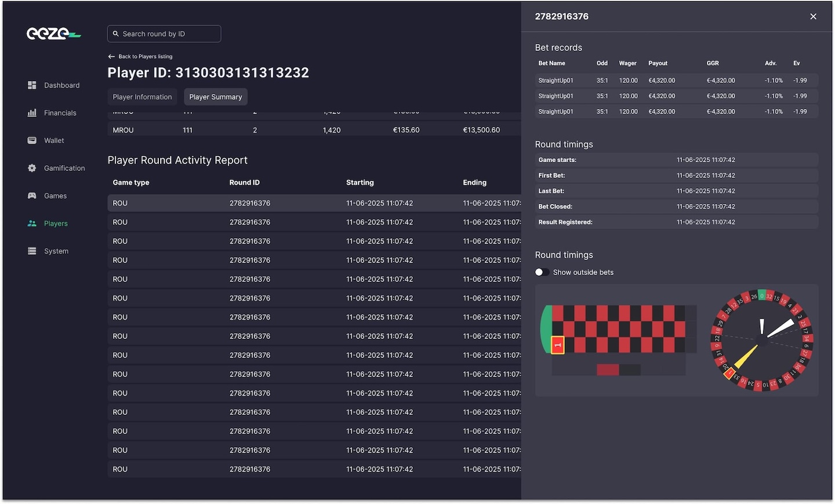Image resolution: width=835 pixels, height=504 pixels.
Task: Enable the Show outside bets toggle
Action: 542,272
